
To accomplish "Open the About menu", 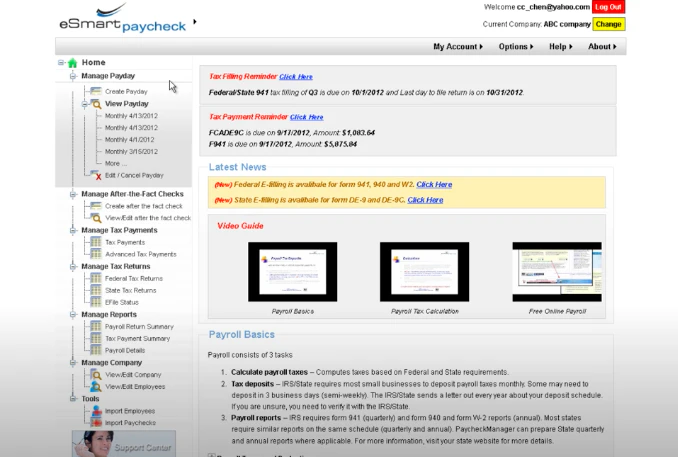I will click(602, 47).
